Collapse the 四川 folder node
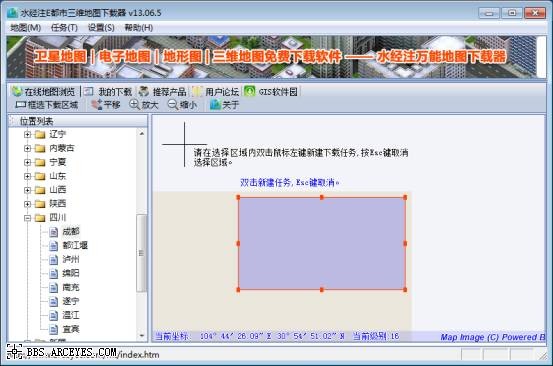553x366 pixels. 28,218
